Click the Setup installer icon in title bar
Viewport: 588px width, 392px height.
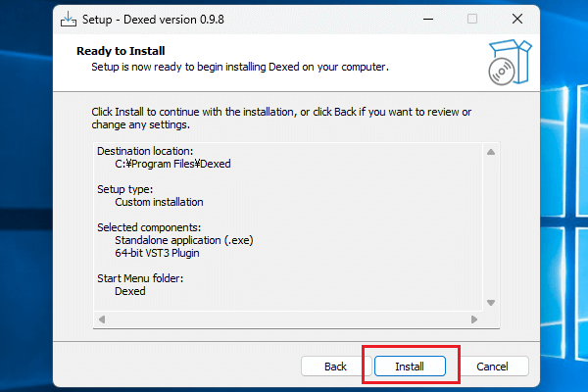69,19
